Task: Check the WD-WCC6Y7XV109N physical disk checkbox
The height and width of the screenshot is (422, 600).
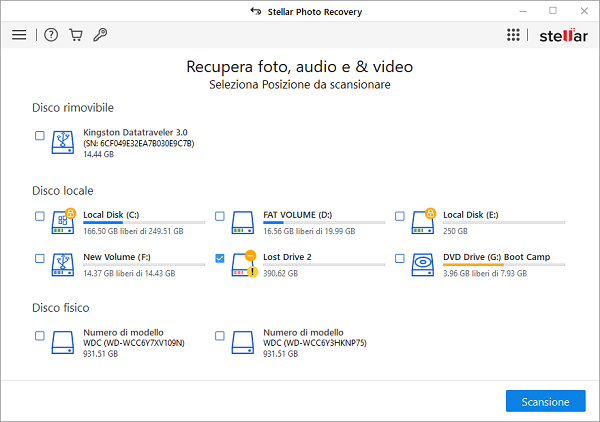Action: tap(40, 336)
